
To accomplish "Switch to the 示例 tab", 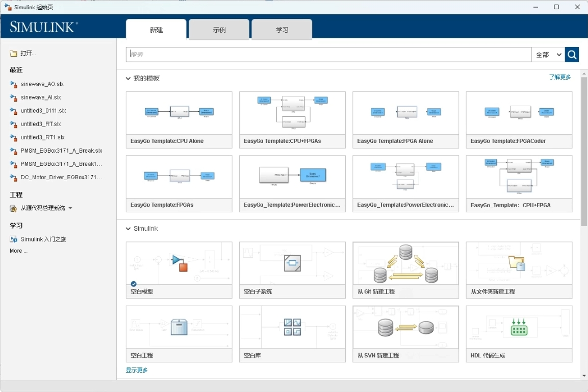I will point(219,30).
